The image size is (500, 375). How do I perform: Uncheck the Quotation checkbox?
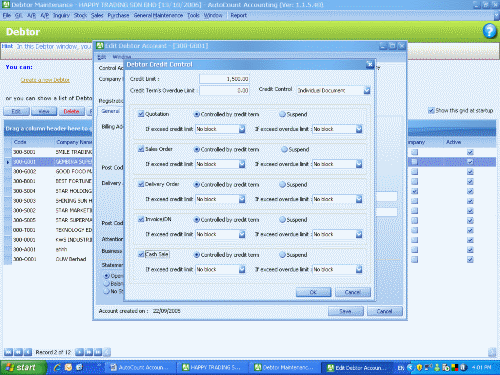[141, 114]
